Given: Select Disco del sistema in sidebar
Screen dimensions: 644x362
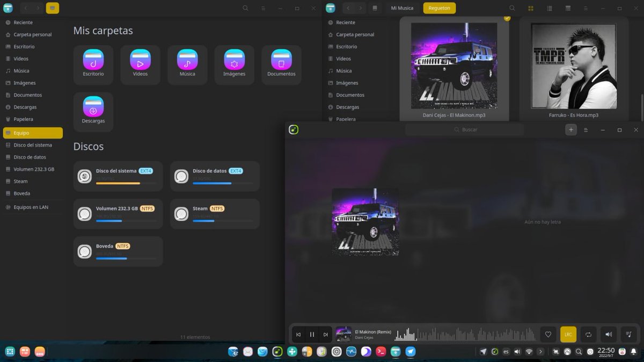Looking at the screenshot, I should pyautogui.click(x=32, y=145).
